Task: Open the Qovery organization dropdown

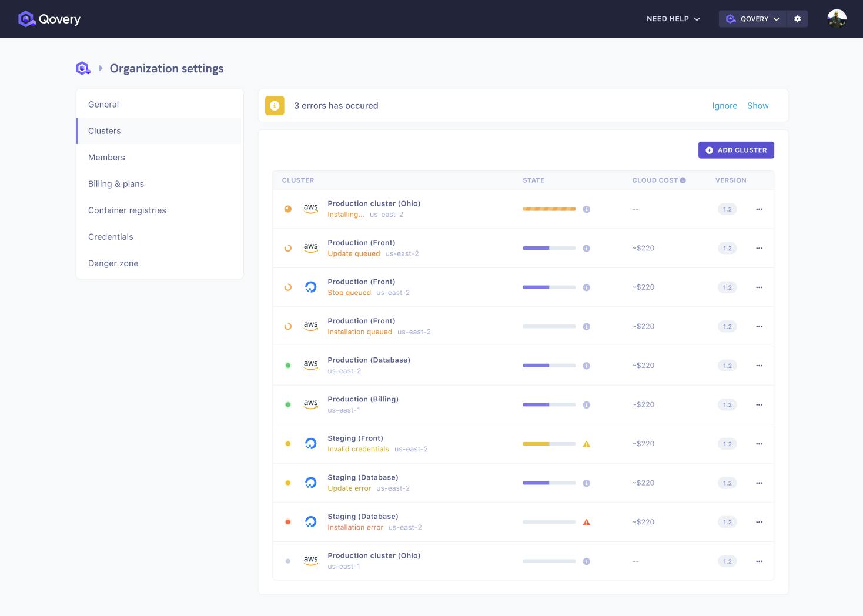Action: coord(752,19)
